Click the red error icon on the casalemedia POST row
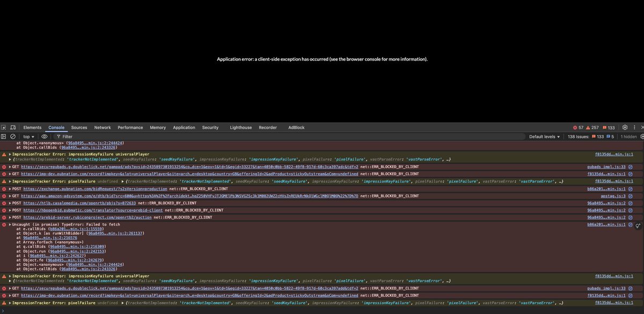This screenshot has width=644, height=314. click(x=4, y=203)
